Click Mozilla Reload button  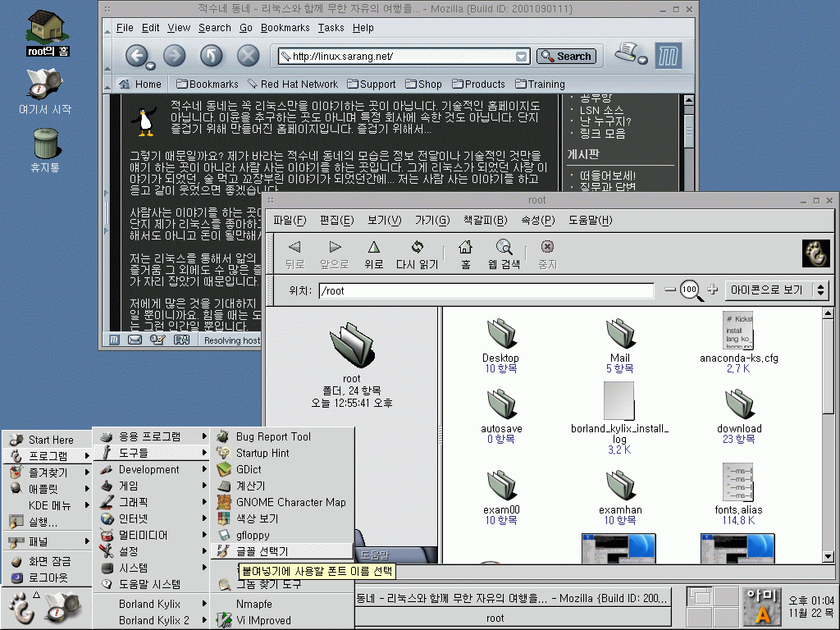(211, 55)
